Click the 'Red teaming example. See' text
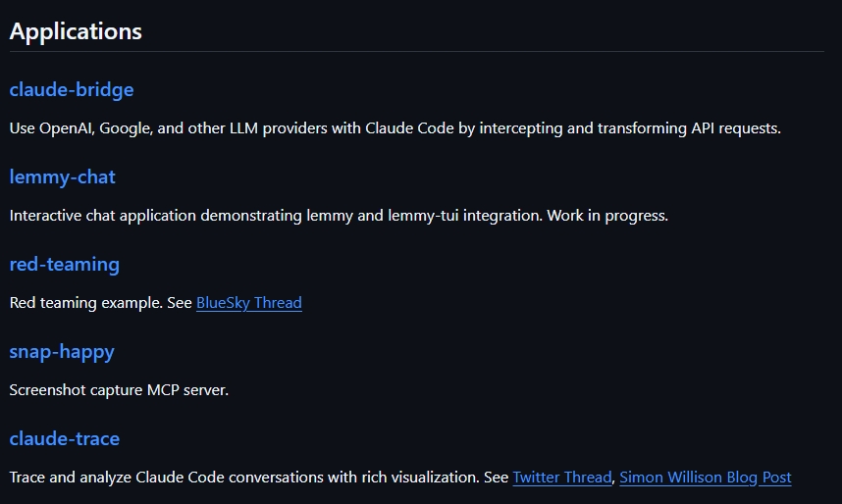This screenshot has width=842, height=504. click(x=101, y=303)
